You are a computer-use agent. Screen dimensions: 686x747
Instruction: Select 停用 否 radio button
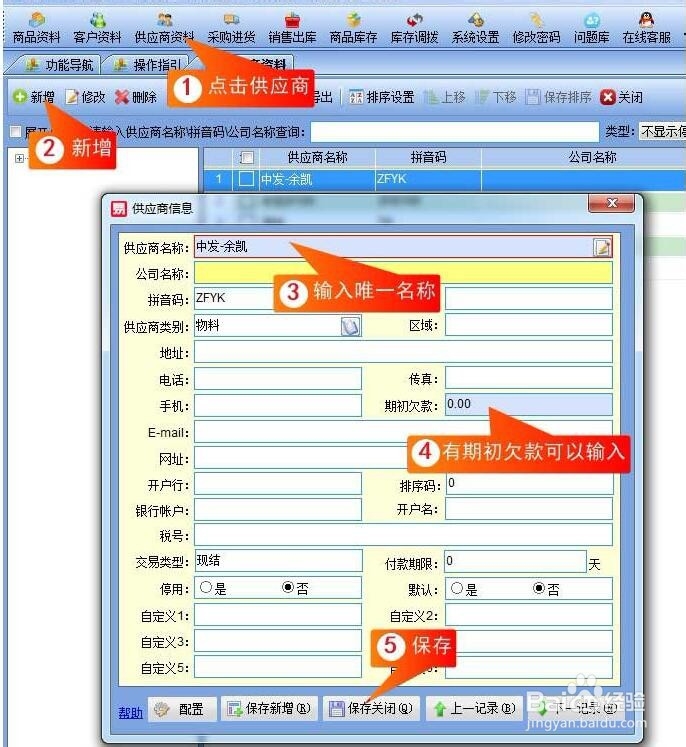coord(288,587)
